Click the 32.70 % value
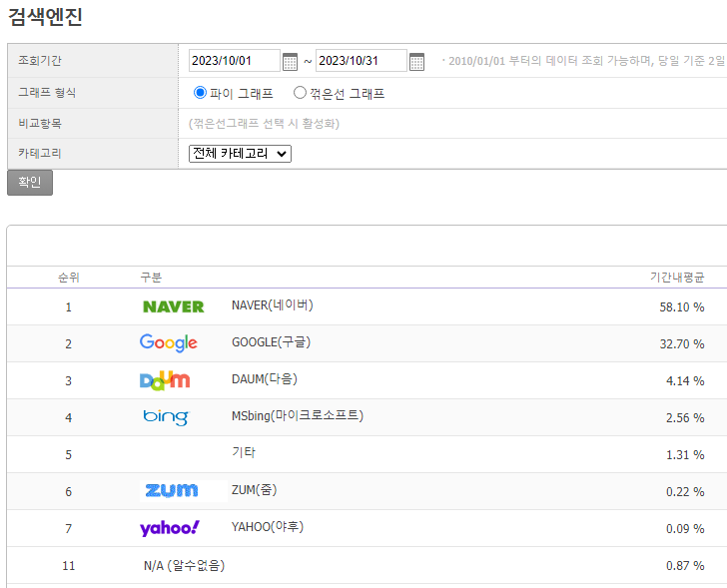727x588 pixels. (682, 344)
